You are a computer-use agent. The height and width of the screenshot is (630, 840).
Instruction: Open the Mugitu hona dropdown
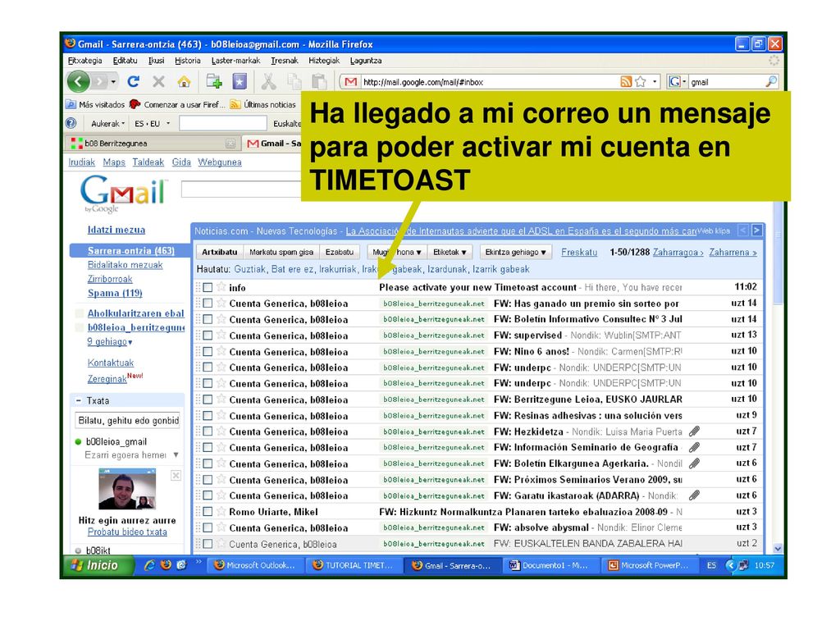(397, 252)
